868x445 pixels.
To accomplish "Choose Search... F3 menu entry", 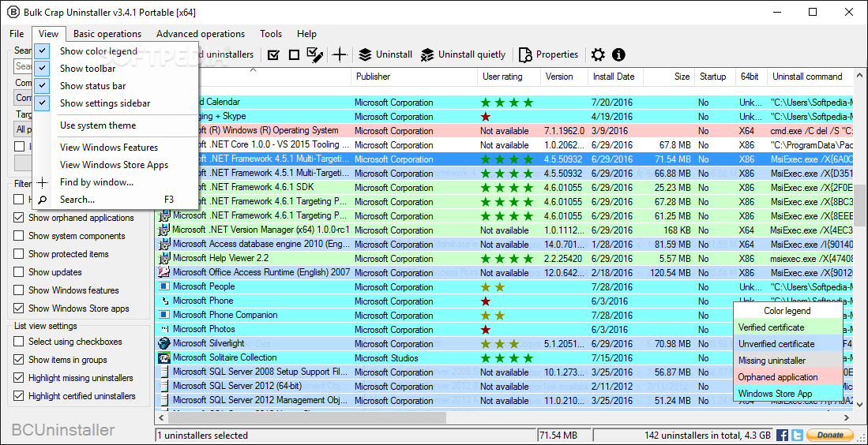I will tap(115, 200).
